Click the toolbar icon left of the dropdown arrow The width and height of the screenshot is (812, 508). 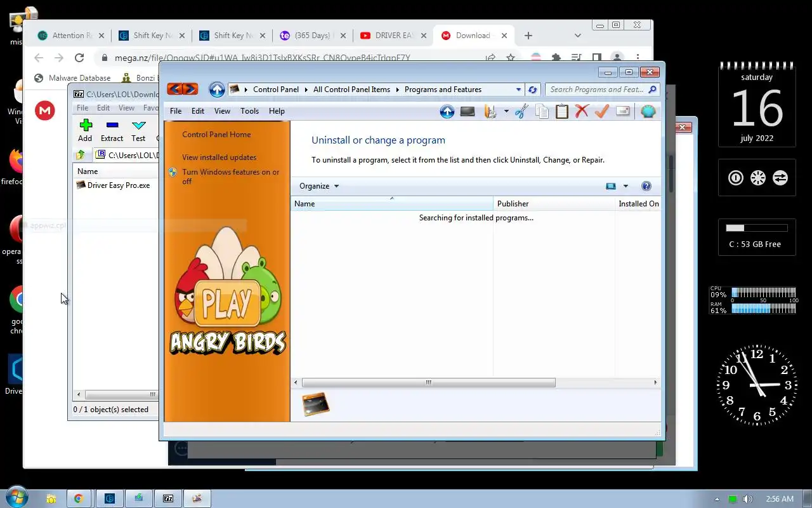click(490, 112)
